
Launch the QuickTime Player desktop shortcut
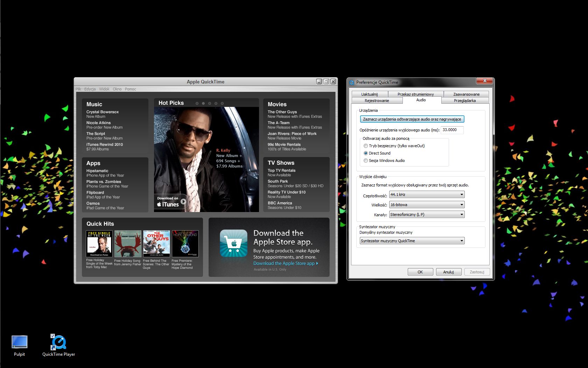point(58,345)
